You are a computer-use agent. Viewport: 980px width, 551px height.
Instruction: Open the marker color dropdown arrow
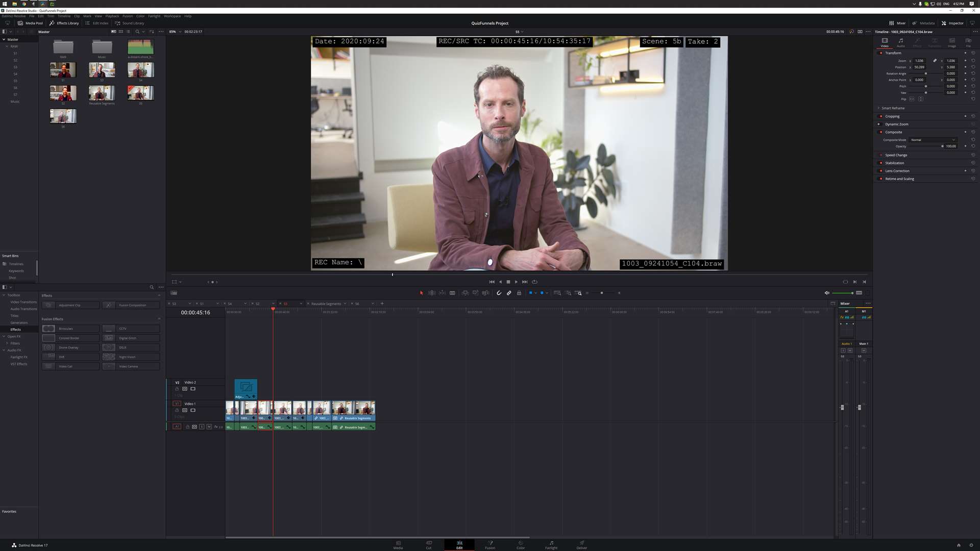click(x=547, y=293)
